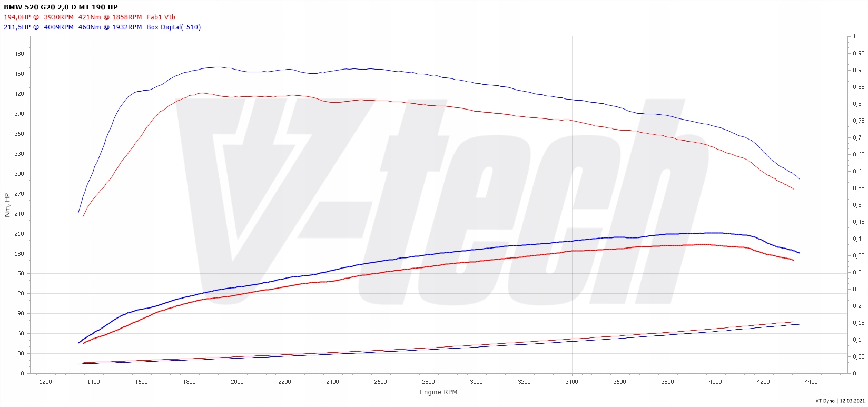
Task: Pick the "0,4" tick on the right axis
Action: 857,239
